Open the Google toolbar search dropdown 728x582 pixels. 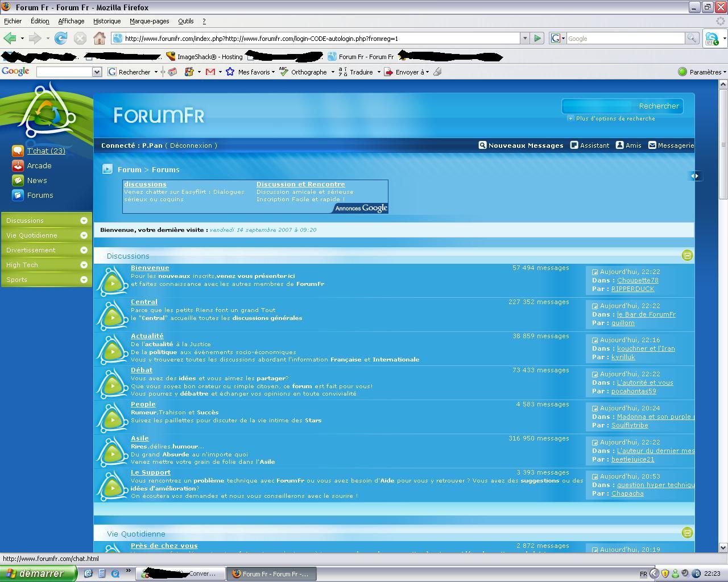tap(97, 72)
